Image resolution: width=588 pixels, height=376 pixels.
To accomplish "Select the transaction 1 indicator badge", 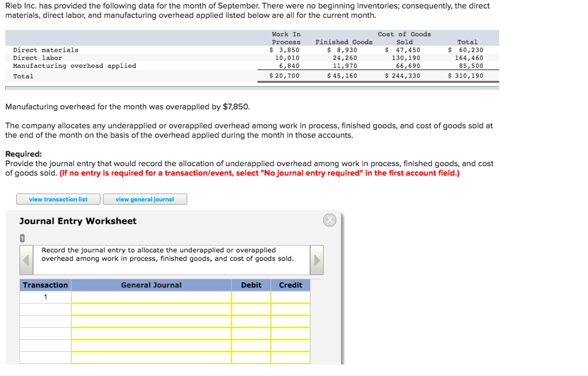I will pyautogui.click(x=21, y=237).
